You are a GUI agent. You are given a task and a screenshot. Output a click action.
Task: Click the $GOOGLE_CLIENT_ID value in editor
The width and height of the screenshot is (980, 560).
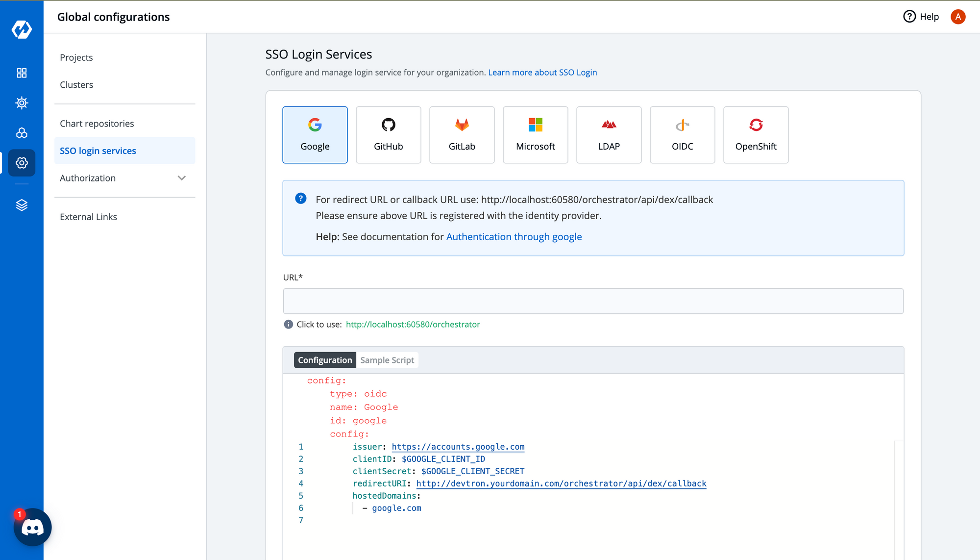coord(443,459)
